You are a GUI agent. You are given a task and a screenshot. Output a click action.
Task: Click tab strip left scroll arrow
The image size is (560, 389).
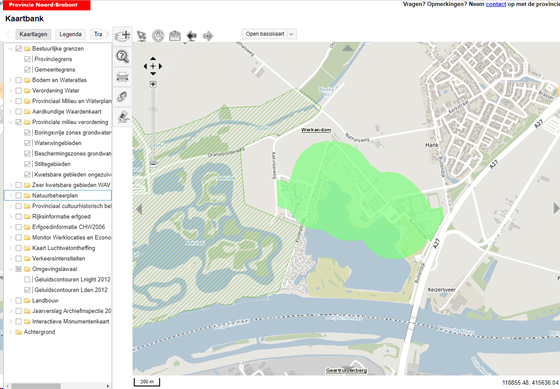[x=9, y=34]
